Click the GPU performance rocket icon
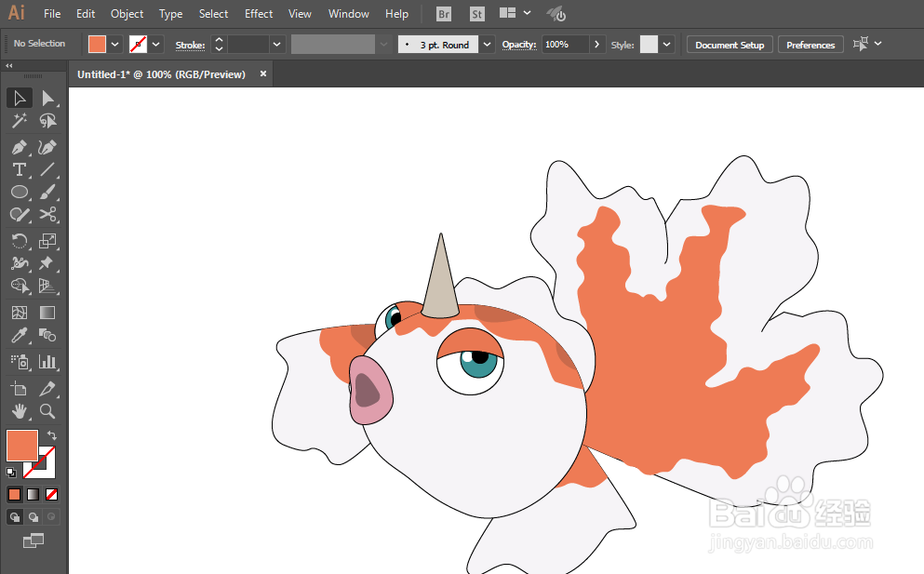The width and height of the screenshot is (924, 574). 556,14
